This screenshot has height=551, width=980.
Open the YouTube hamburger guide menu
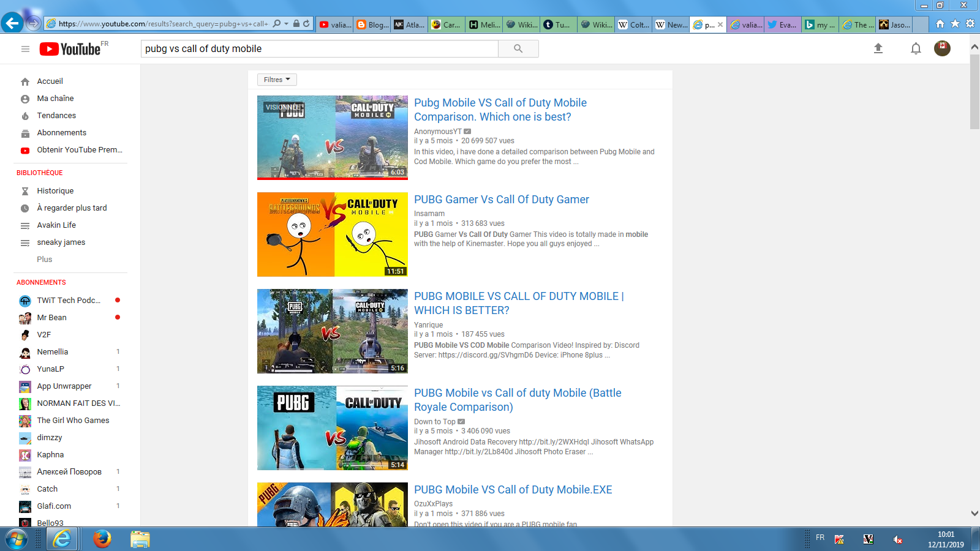[25, 49]
